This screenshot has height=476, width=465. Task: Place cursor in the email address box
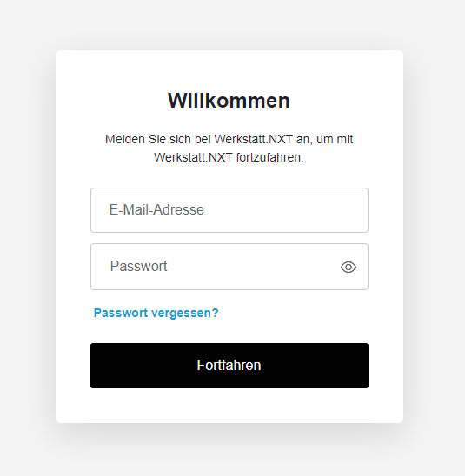(229, 210)
